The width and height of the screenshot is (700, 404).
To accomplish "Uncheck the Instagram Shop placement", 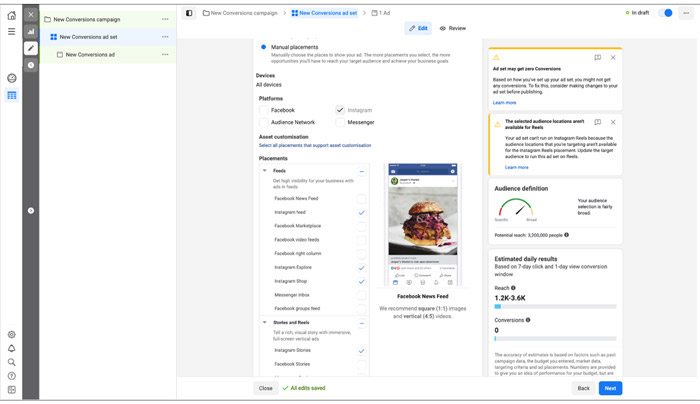I will click(362, 282).
